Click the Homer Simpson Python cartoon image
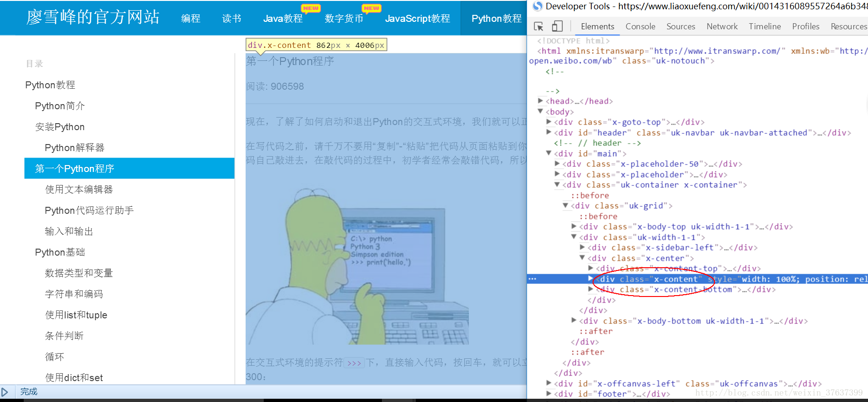 (x=357, y=265)
